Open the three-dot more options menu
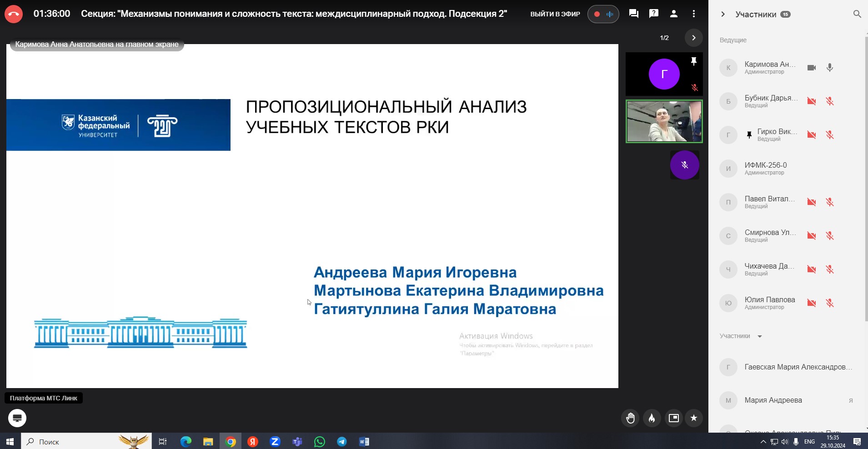This screenshot has height=449, width=868. (x=694, y=14)
